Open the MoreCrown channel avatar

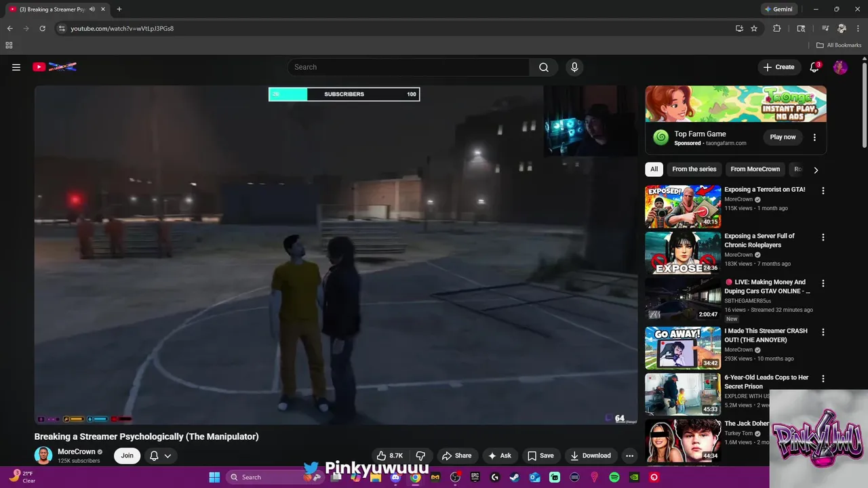[x=43, y=455]
